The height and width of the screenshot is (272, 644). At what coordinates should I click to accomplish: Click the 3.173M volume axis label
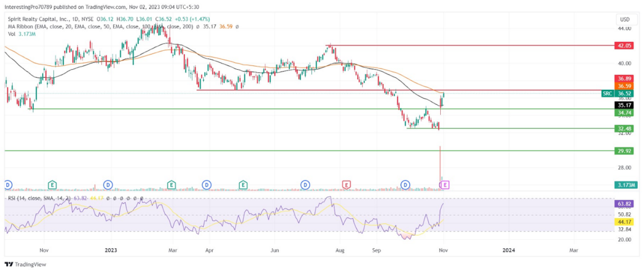pyautogui.click(x=626, y=185)
